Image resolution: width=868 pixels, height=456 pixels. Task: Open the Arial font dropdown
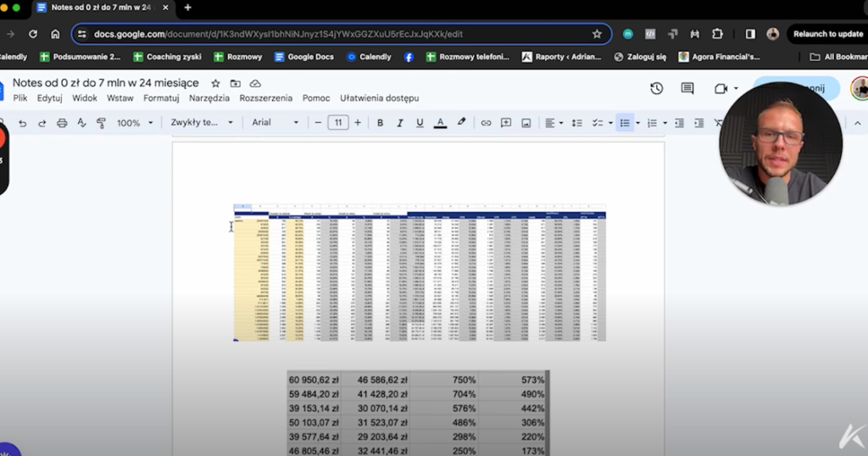pos(275,122)
